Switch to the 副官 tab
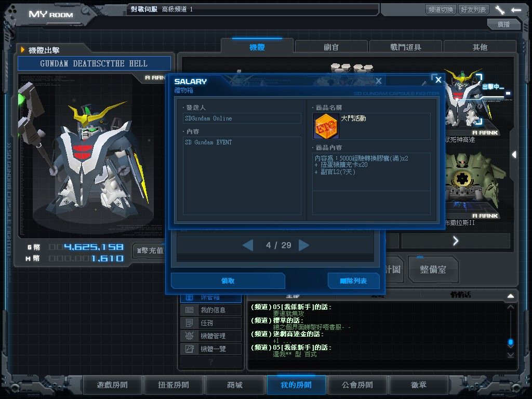Screen dimensions: 532x399 point(331,47)
